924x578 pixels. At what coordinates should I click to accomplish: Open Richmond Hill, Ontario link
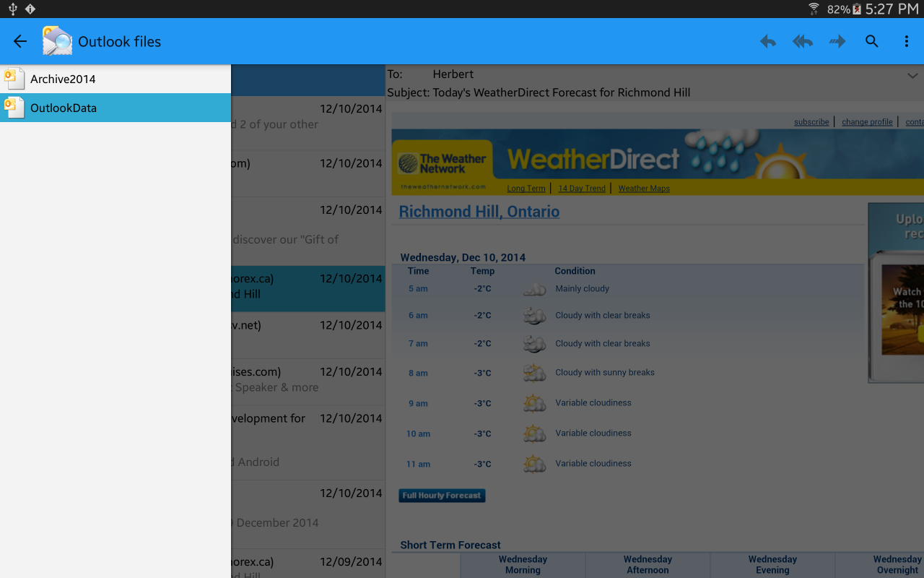479,212
